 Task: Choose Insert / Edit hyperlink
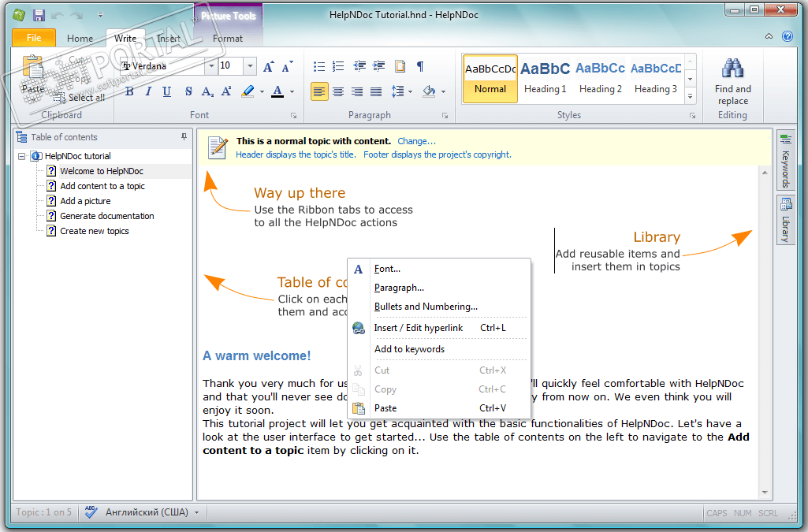(x=439, y=328)
